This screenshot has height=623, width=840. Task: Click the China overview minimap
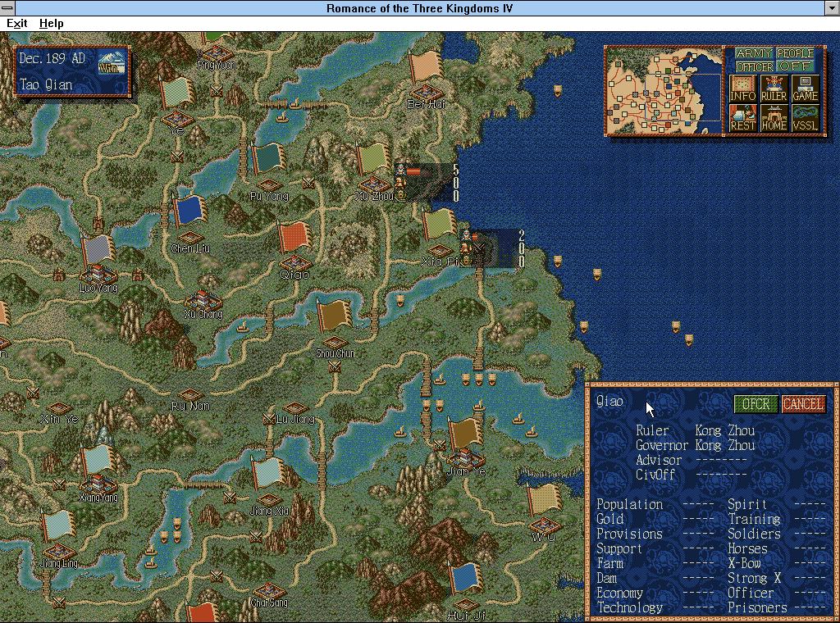point(664,90)
